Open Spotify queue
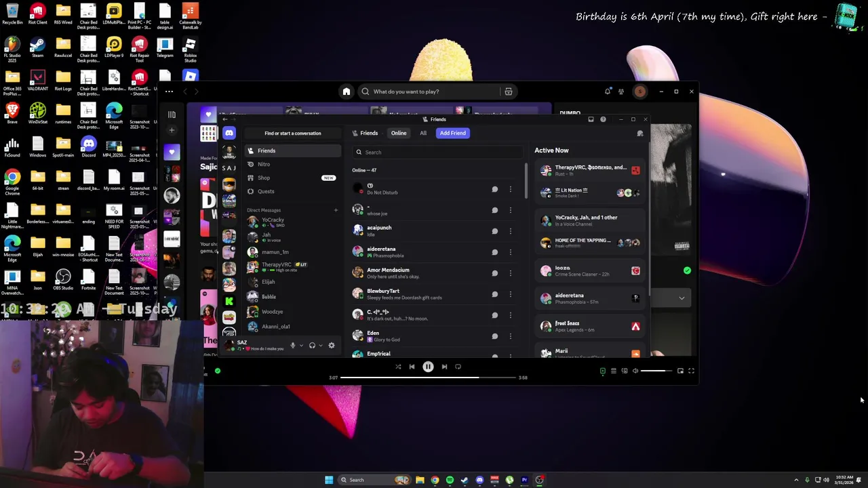Image resolution: width=868 pixels, height=488 pixels. pos(614,371)
